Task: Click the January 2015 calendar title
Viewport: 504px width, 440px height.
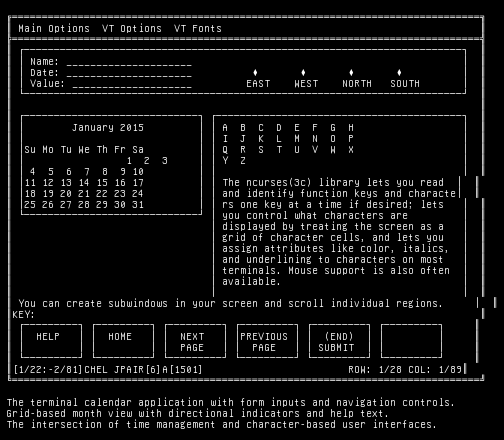Action: (x=108, y=128)
